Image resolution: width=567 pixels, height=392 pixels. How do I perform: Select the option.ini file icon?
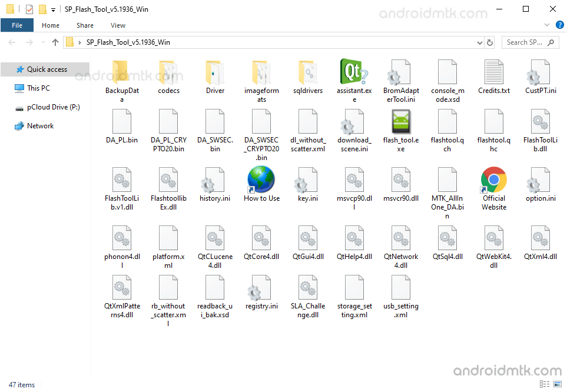click(539, 180)
